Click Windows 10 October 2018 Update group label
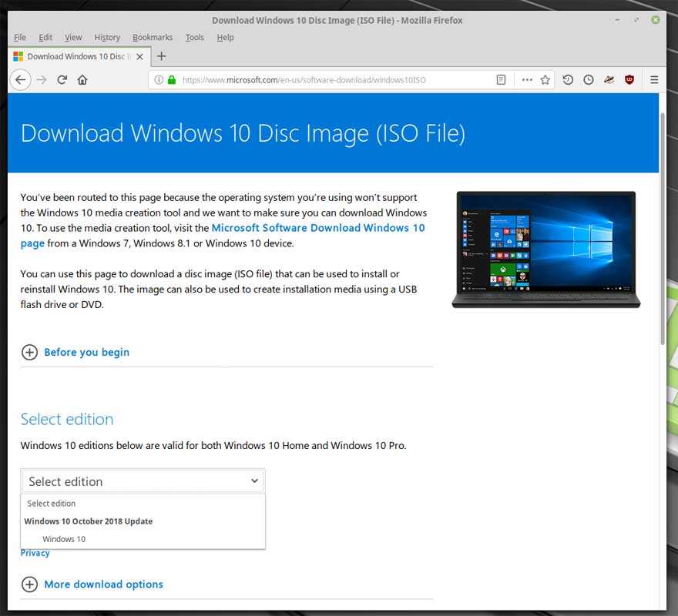 pyautogui.click(x=88, y=521)
